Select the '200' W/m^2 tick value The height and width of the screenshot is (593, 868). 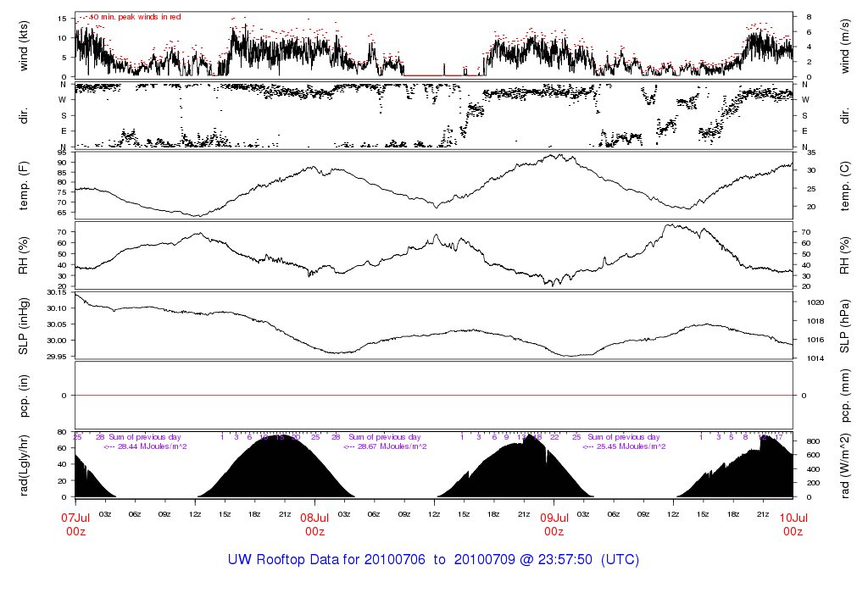coord(813,483)
